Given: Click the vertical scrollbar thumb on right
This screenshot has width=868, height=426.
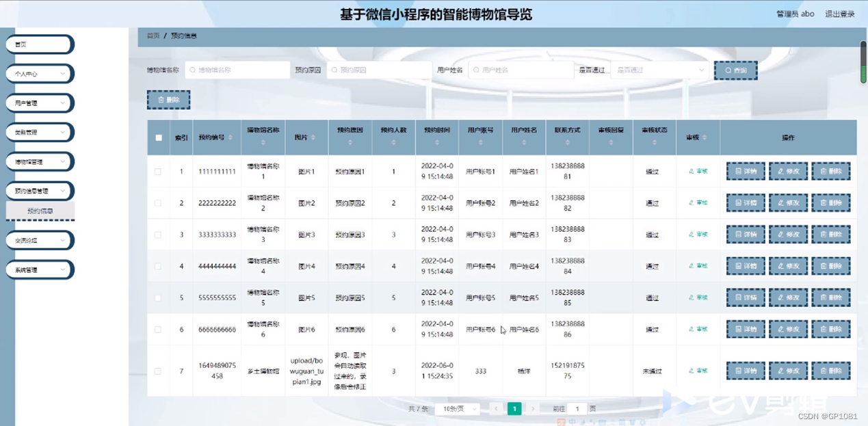Looking at the screenshot, I should click(x=863, y=62).
